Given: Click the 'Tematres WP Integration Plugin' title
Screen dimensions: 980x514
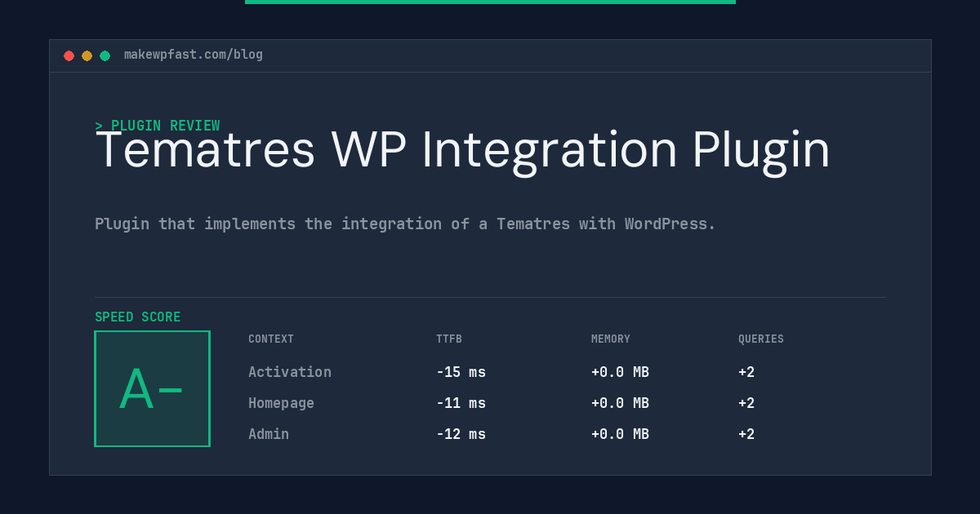Looking at the screenshot, I should pos(462,151).
